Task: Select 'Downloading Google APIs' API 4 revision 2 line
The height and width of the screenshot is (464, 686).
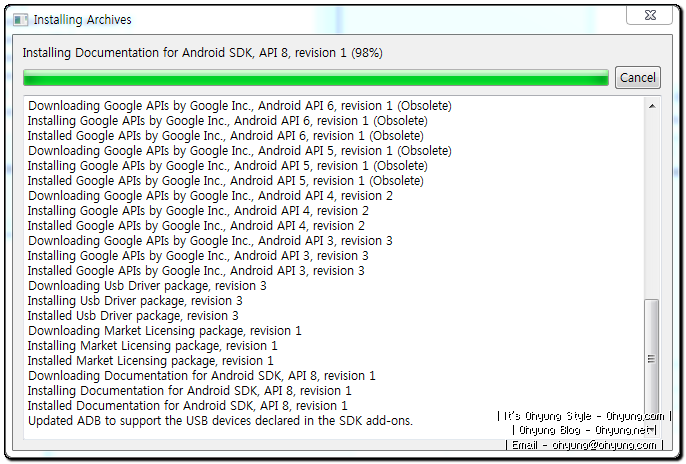Action: [210, 196]
